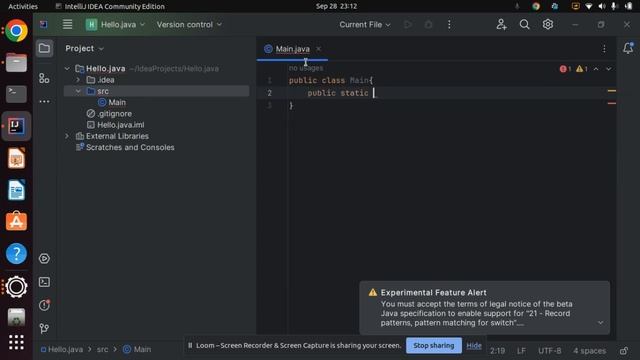
Task: Open the Problems tool window
Action: [44, 305]
